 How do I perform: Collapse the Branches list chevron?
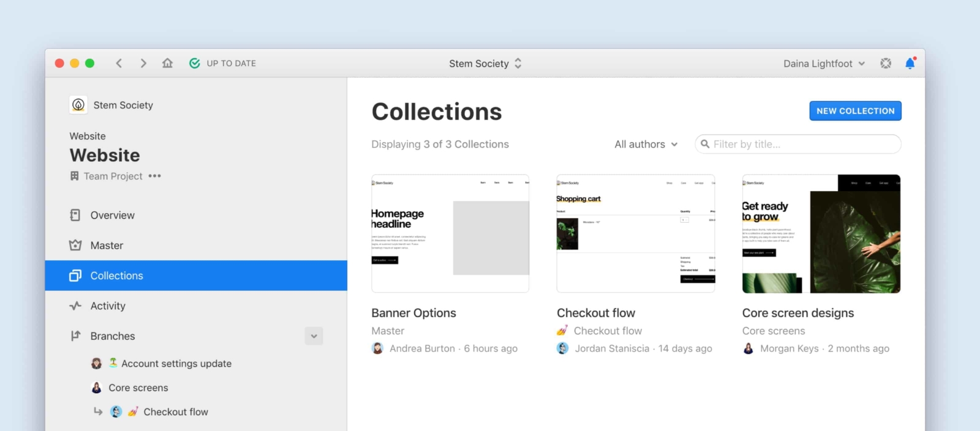click(x=314, y=335)
